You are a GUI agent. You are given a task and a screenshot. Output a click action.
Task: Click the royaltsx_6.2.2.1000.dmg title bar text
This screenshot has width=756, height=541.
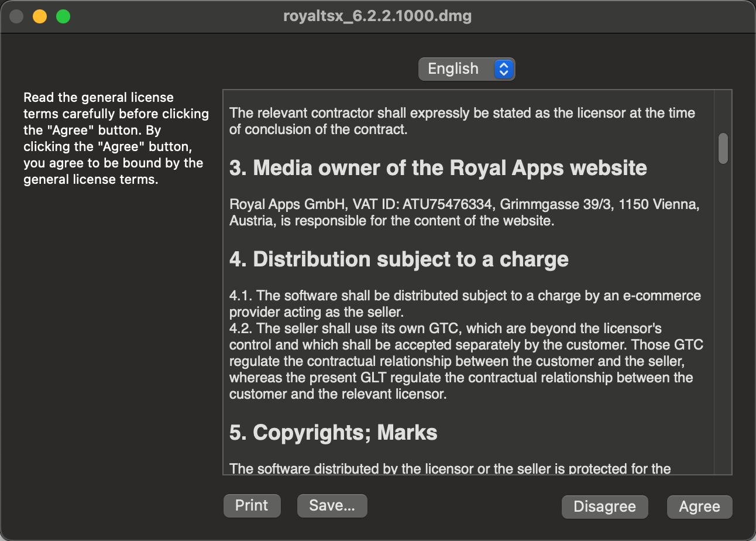tap(377, 16)
